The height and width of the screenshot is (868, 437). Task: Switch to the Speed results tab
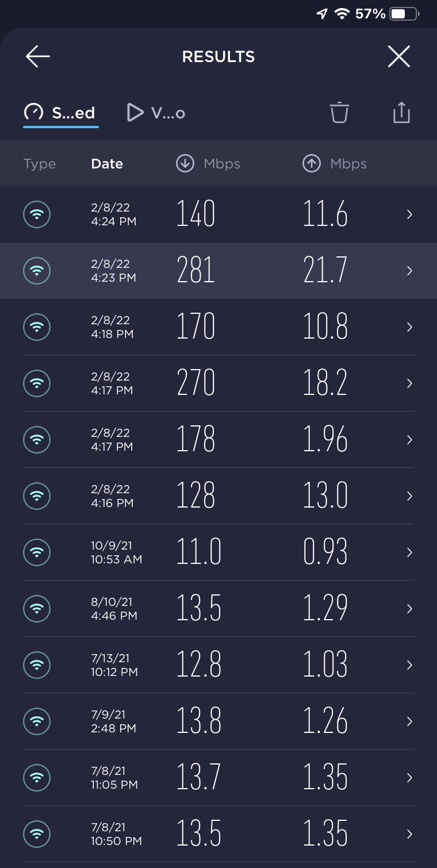[60, 113]
